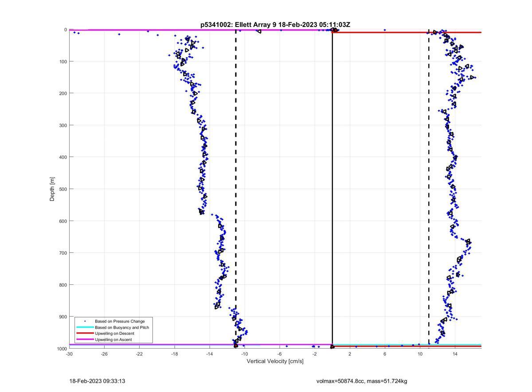Select the 'Upwelling on Descent' legend entry
532x392 pixels.
tap(114, 334)
